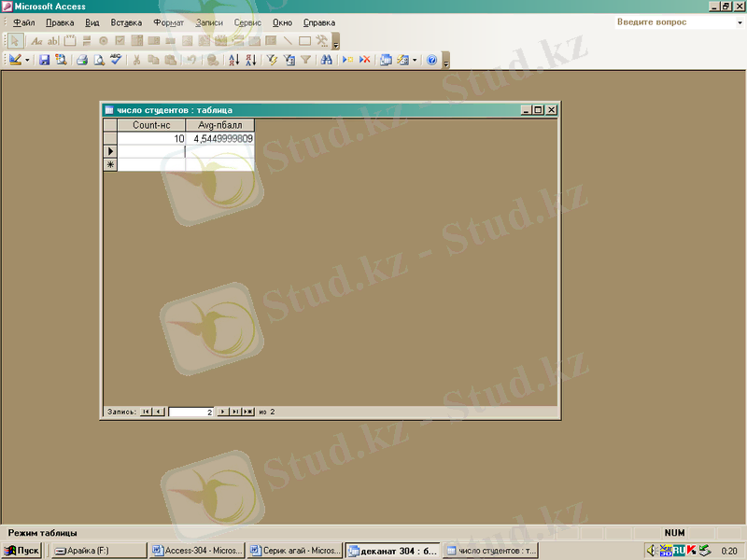
Task: Click the Print icon
Action: click(81, 60)
